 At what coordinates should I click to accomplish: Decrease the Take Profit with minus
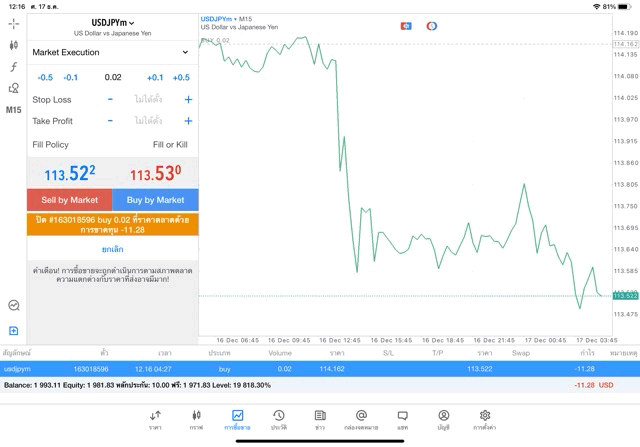point(110,121)
